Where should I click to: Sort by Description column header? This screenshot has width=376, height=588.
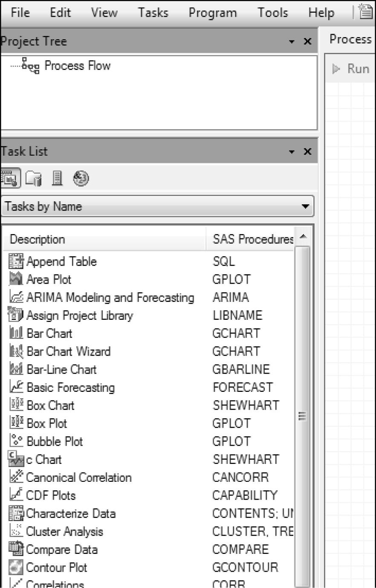(105, 239)
